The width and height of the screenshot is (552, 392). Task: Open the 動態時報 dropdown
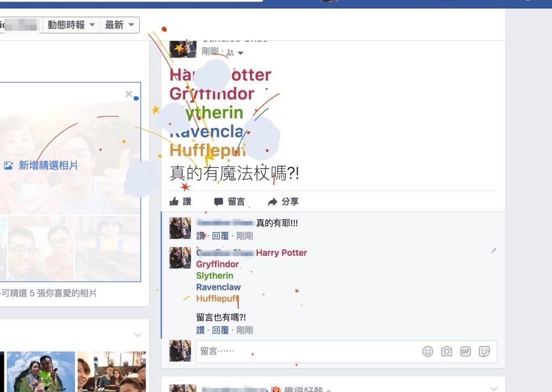click(71, 25)
